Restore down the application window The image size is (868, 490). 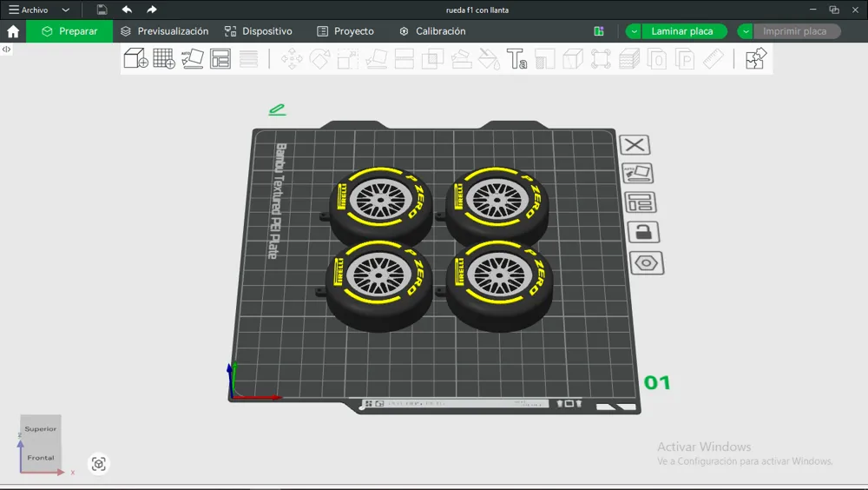click(834, 10)
